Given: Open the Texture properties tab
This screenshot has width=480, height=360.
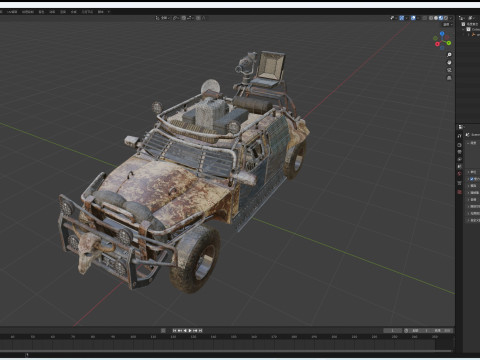Looking at the screenshot, I should 459,192.
